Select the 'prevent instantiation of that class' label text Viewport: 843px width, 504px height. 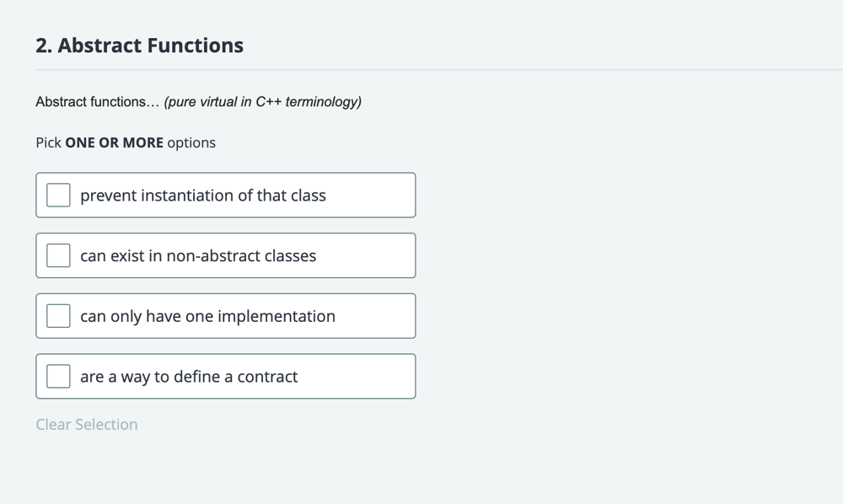pos(203,195)
